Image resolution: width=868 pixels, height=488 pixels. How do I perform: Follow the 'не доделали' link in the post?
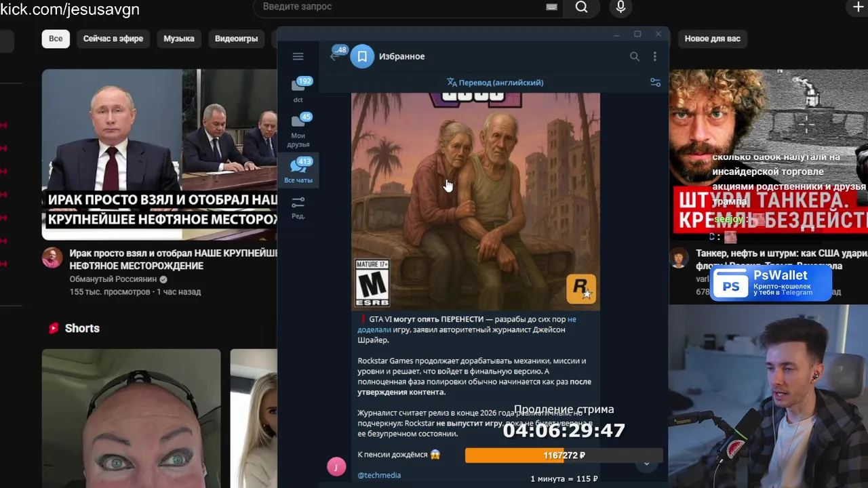click(467, 324)
